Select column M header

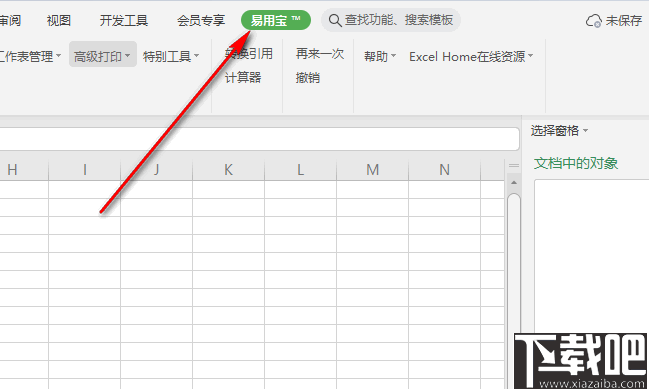pyautogui.click(x=373, y=170)
